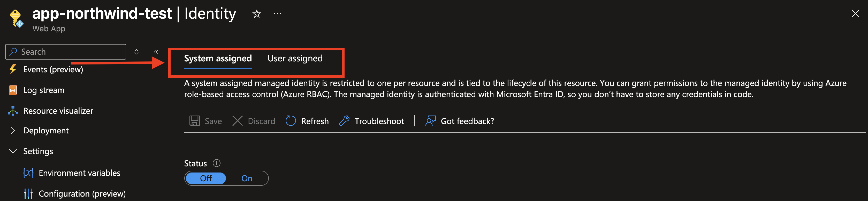The image size is (868, 201).
Task: Click the Web App key icon
Action: 16,19
